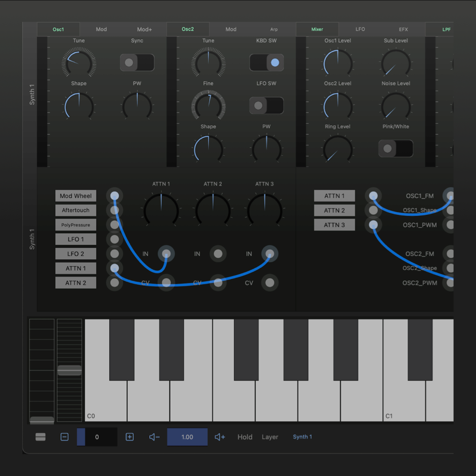Enable the Sync switch on Osc1

(x=137, y=62)
